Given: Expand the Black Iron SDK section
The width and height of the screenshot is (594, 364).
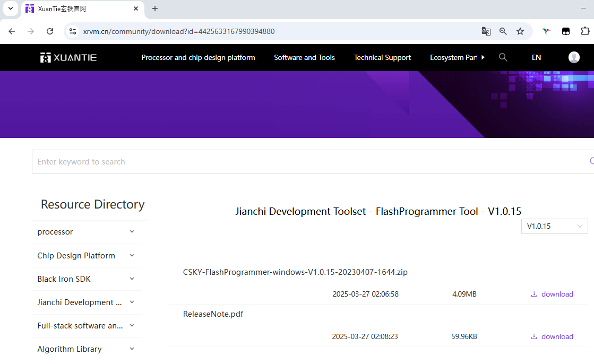Looking at the screenshot, I should [x=132, y=279].
